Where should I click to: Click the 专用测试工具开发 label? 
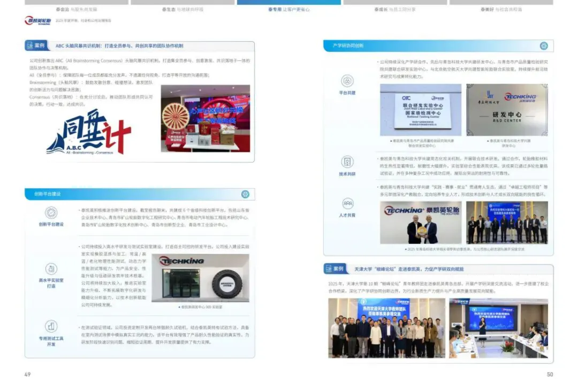pos(51,341)
